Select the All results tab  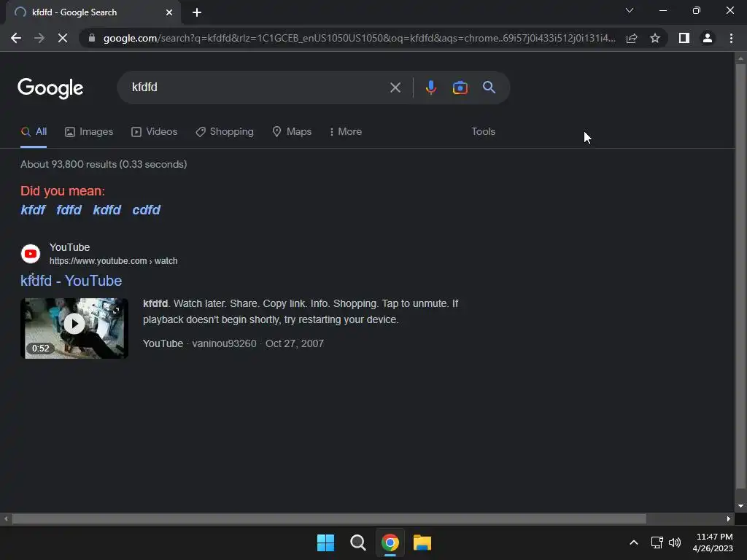pos(34,132)
